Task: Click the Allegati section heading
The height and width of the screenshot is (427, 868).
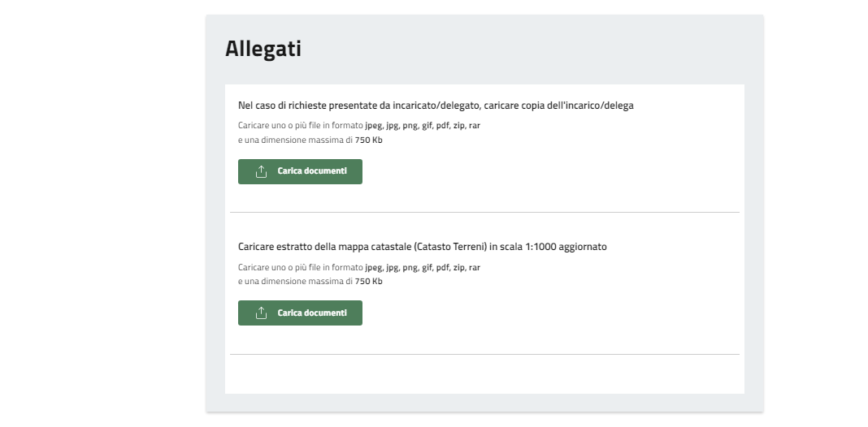Action: coord(263,49)
